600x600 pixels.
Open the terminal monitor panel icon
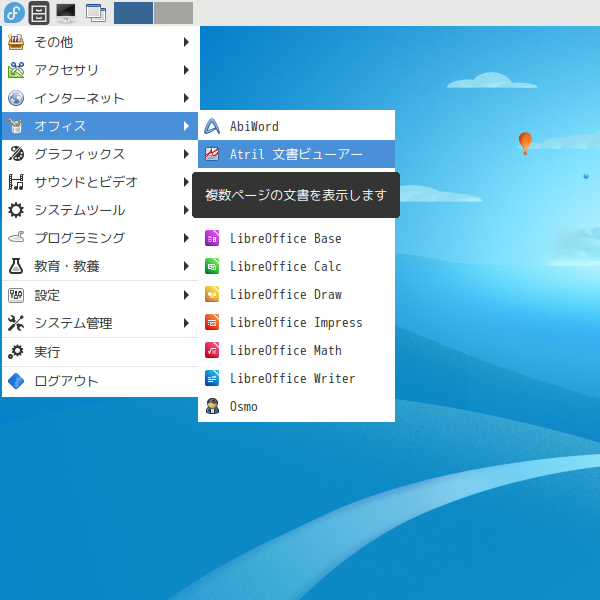(x=66, y=13)
